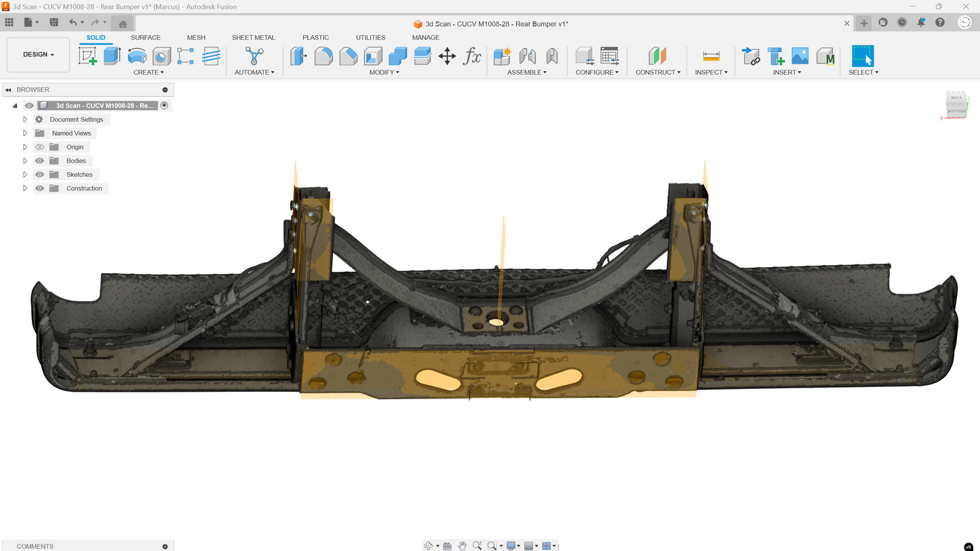The image size is (980, 551).
Task: Click the Extrude tool icon
Action: pyautogui.click(x=112, y=56)
